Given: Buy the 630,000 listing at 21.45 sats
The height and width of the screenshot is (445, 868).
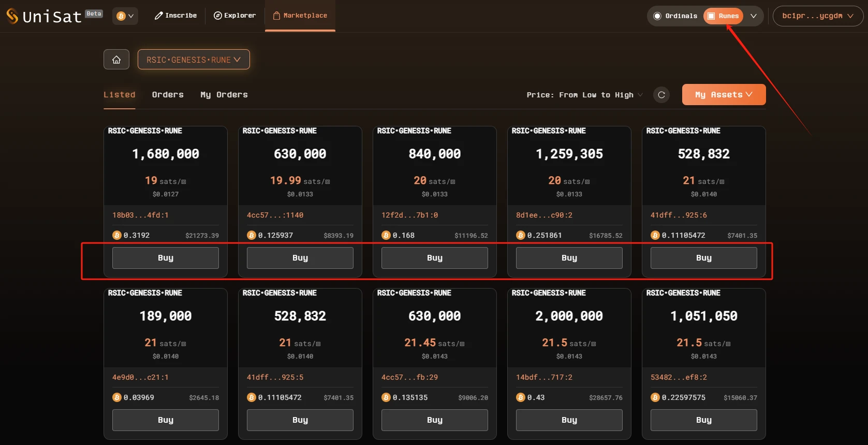Looking at the screenshot, I should [x=435, y=420].
